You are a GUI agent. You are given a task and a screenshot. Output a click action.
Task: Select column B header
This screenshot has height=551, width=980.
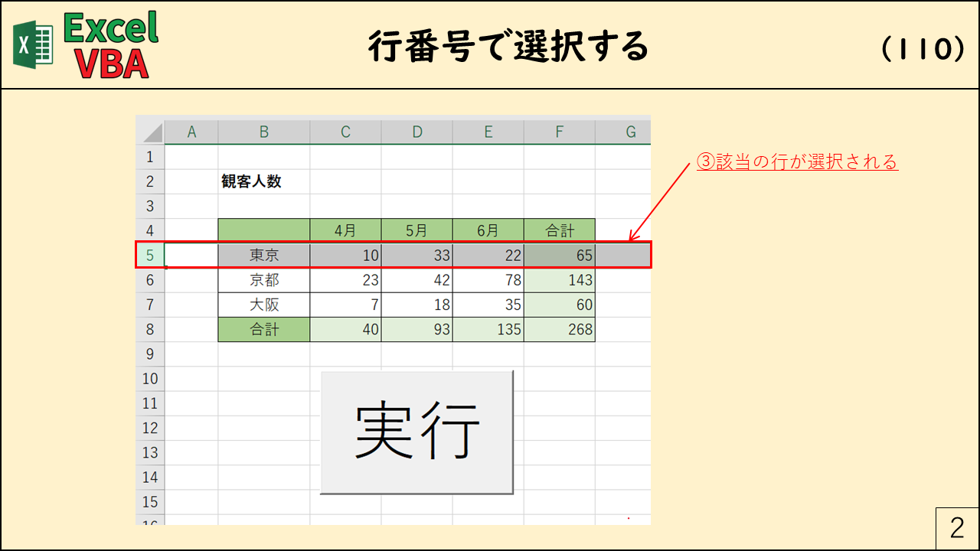coord(263,132)
